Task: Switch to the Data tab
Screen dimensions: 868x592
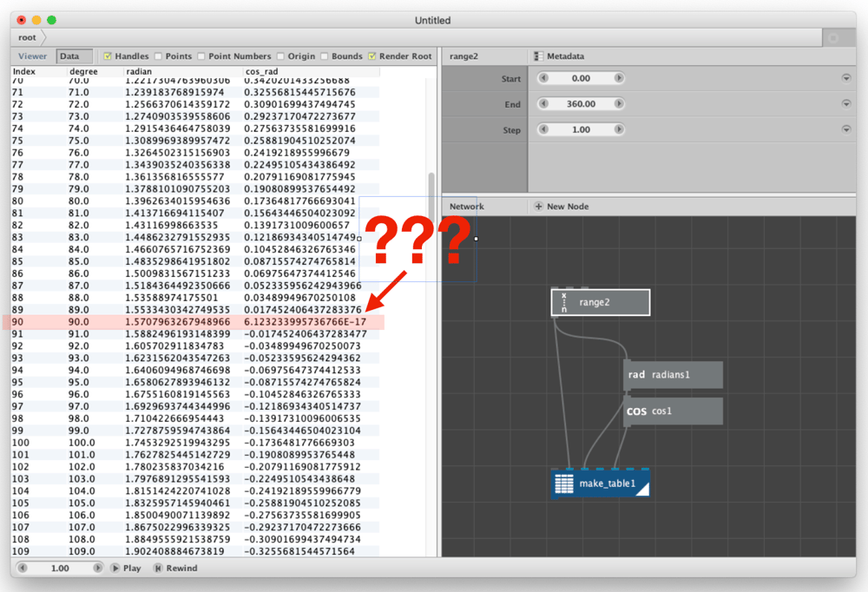Action: 74,56
